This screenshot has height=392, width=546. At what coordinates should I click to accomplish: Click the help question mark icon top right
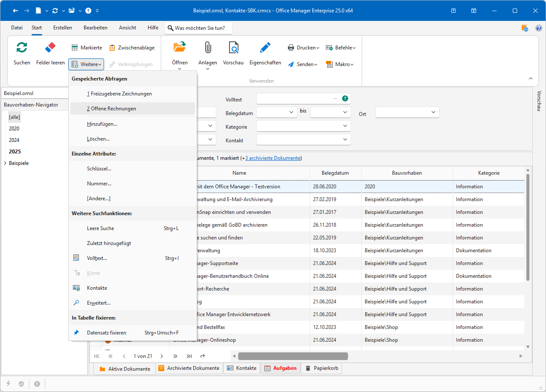(538, 28)
